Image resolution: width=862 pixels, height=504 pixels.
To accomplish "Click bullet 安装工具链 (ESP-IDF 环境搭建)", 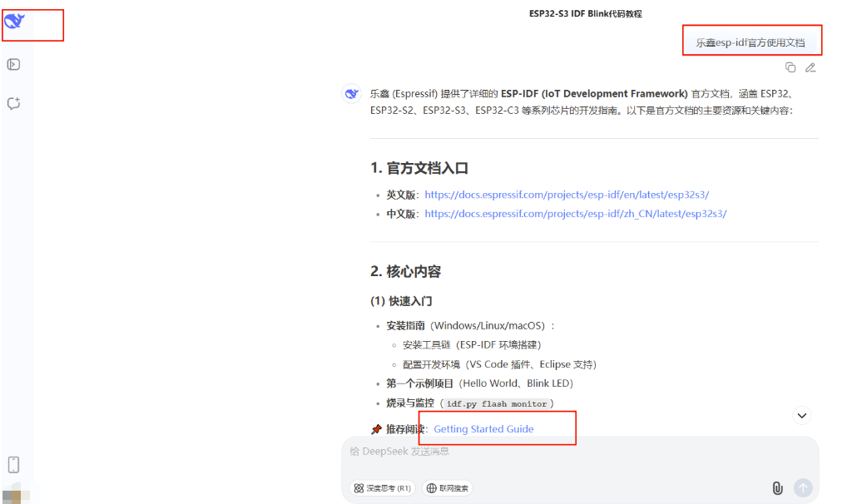I will point(472,344).
